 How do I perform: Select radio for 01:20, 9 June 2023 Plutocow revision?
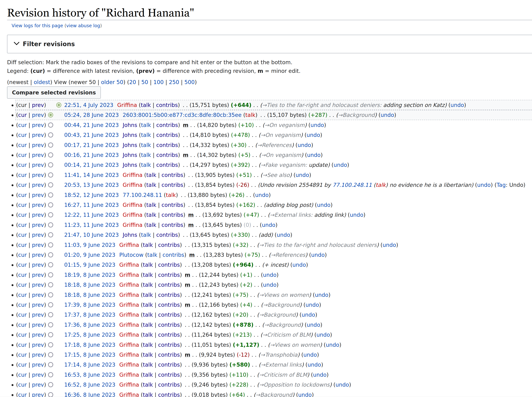coord(50,255)
